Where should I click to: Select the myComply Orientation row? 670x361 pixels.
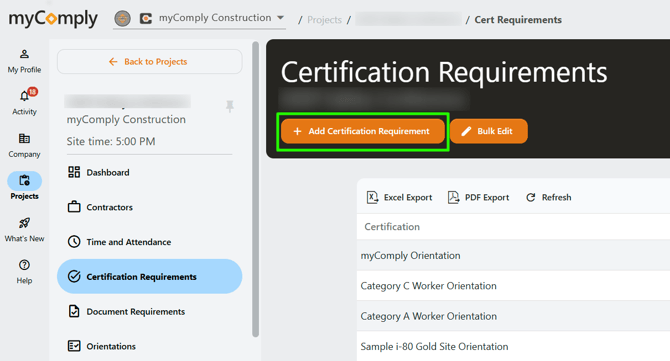coord(513,255)
